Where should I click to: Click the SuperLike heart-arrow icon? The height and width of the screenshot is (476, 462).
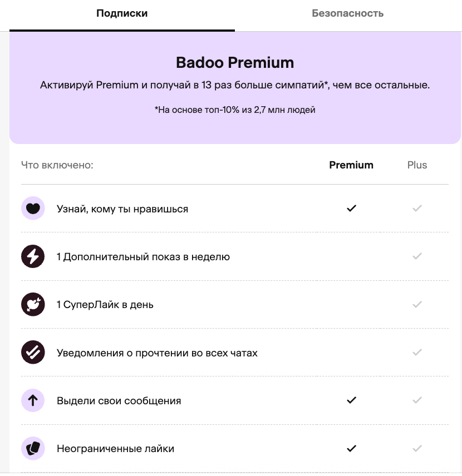(x=33, y=304)
